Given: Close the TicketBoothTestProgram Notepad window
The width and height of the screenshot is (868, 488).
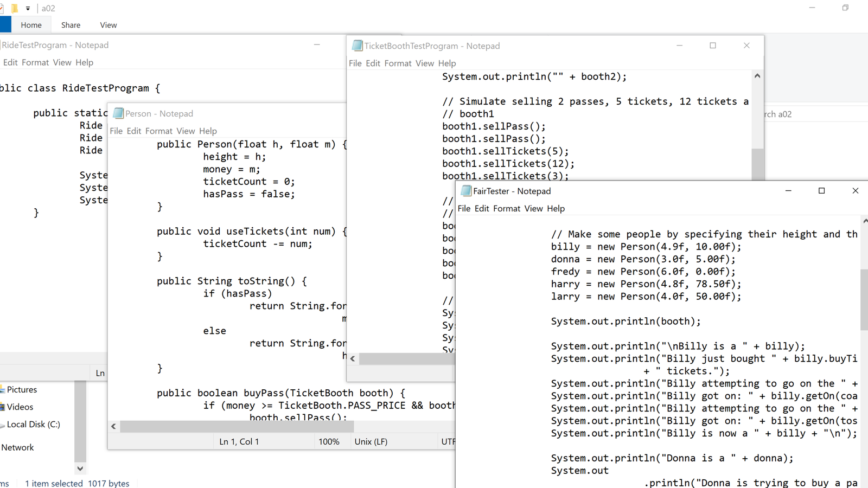Looking at the screenshot, I should click(x=746, y=46).
